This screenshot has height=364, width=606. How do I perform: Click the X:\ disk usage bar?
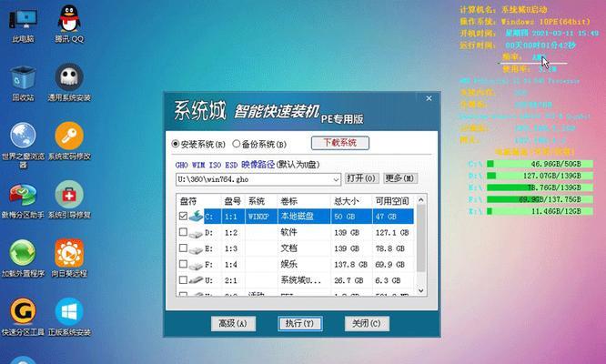click(540, 211)
